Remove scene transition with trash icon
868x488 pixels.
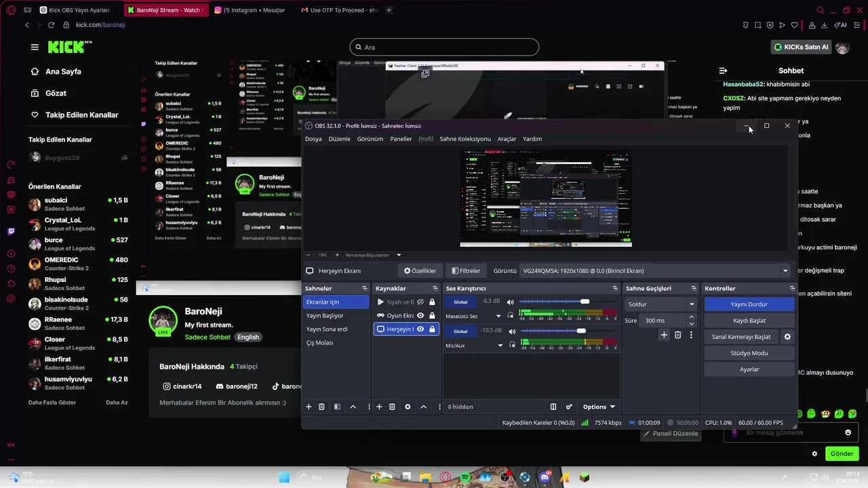pyautogui.click(x=677, y=335)
